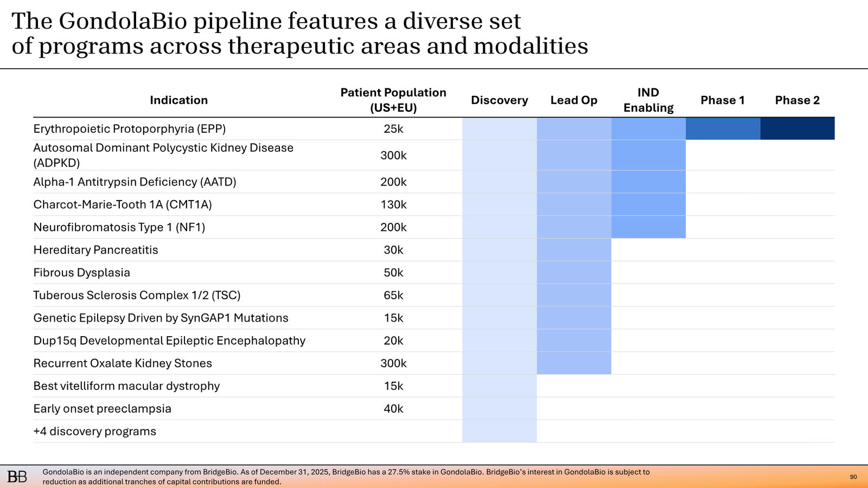The width and height of the screenshot is (868, 488).
Task: Select the Best vitelliform macular dystrophy label
Action: [x=126, y=386]
